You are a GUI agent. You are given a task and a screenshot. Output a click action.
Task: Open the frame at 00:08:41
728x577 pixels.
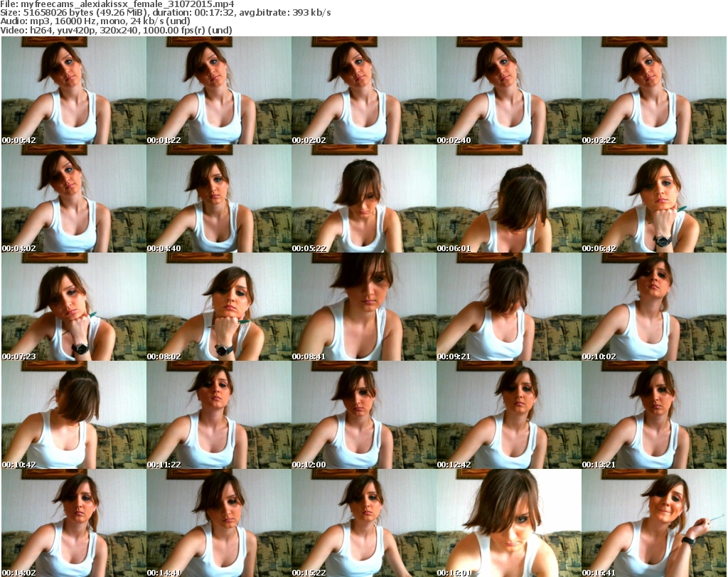click(364, 307)
